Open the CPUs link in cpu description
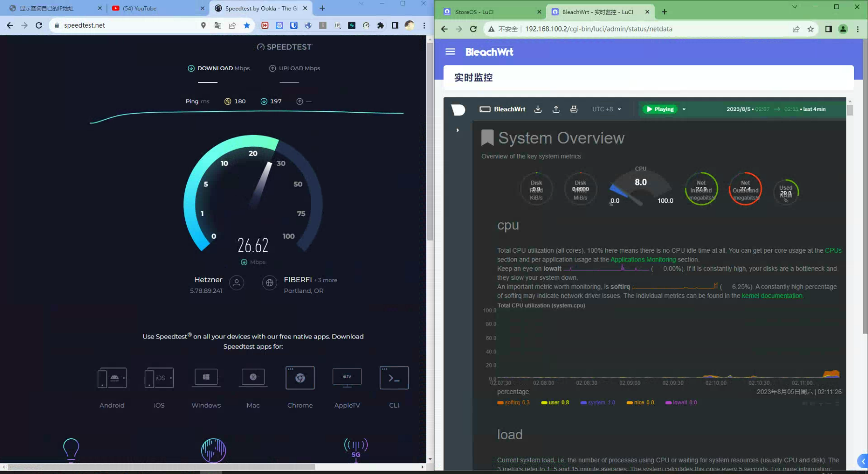The width and height of the screenshot is (868, 474). 833,251
